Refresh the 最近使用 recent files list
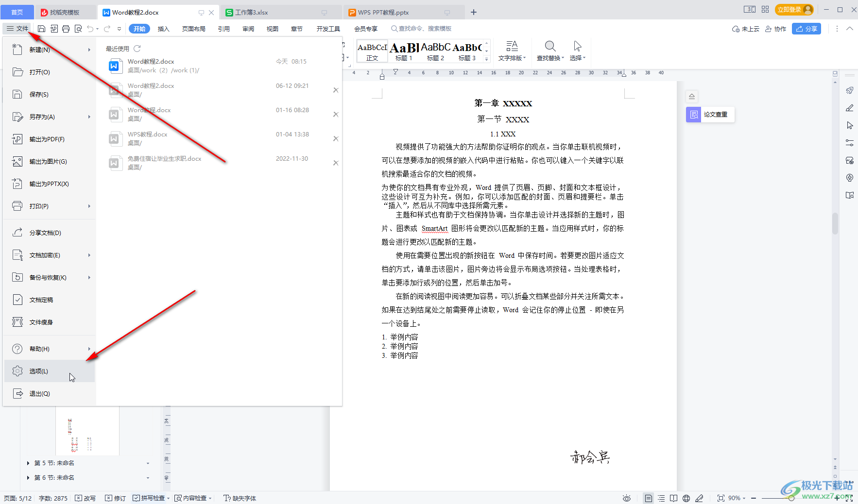Image resolution: width=858 pixels, height=504 pixels. 137,49
